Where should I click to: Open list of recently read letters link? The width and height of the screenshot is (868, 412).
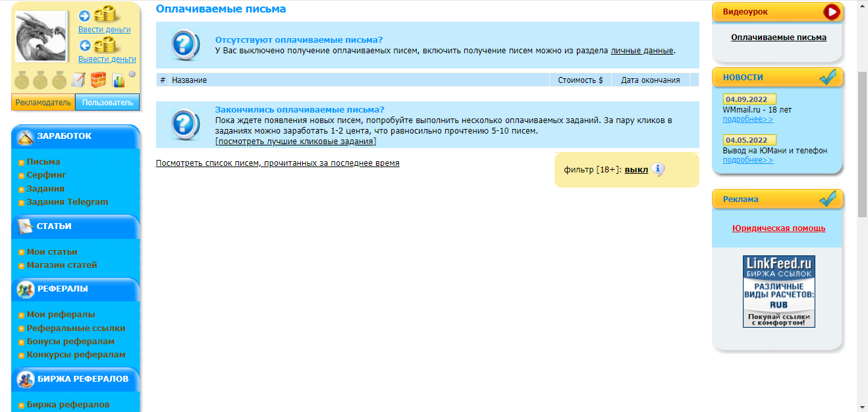pyautogui.click(x=277, y=163)
